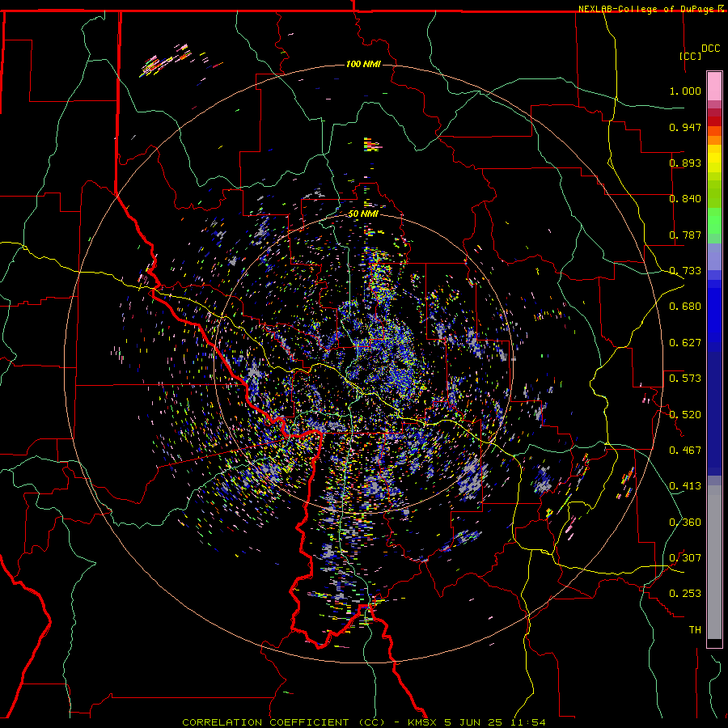Pick the red segment of the color bar
Viewport: 728px width, 728px height.
pyautogui.click(x=714, y=121)
